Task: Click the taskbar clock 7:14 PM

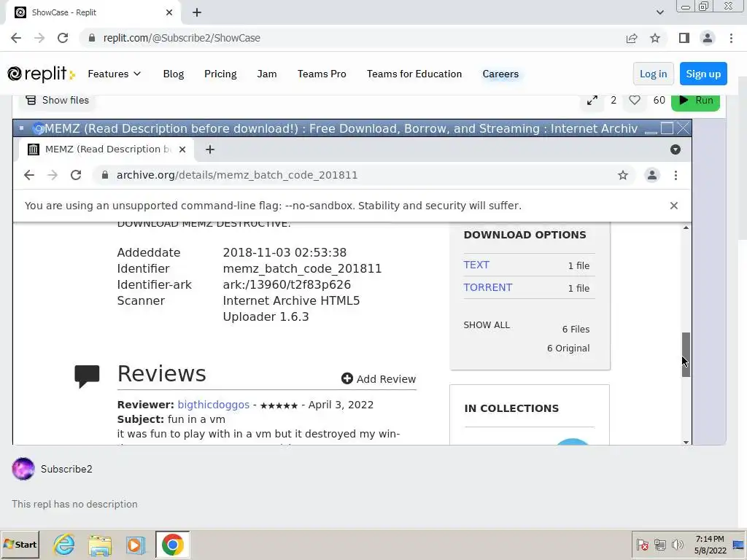Action: [x=710, y=544]
